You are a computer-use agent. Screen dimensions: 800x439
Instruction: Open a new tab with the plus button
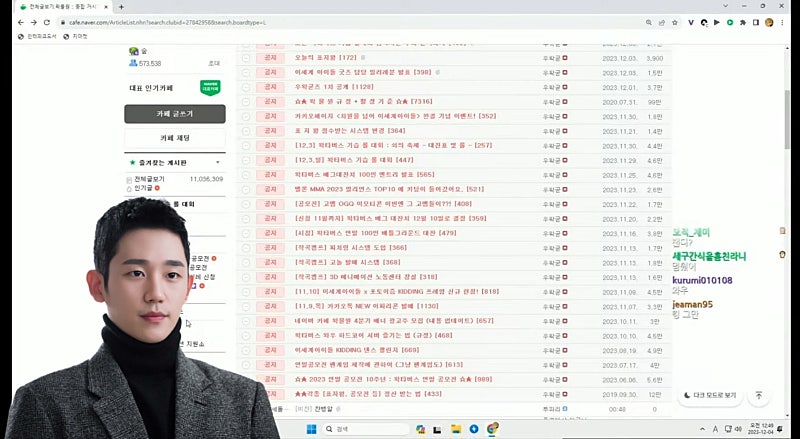121,7
